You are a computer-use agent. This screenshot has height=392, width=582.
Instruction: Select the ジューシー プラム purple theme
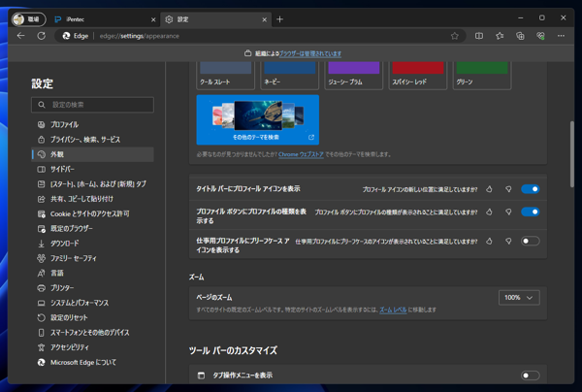[354, 75]
